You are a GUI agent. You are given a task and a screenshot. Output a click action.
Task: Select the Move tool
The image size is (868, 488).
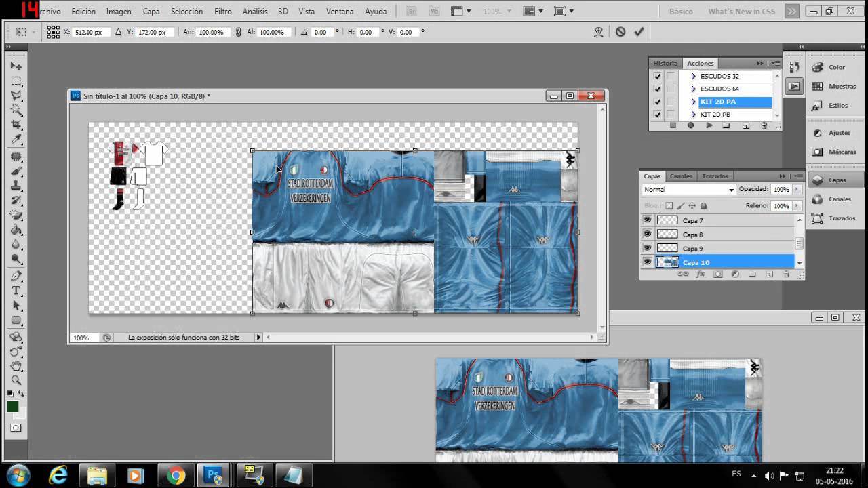coord(16,66)
